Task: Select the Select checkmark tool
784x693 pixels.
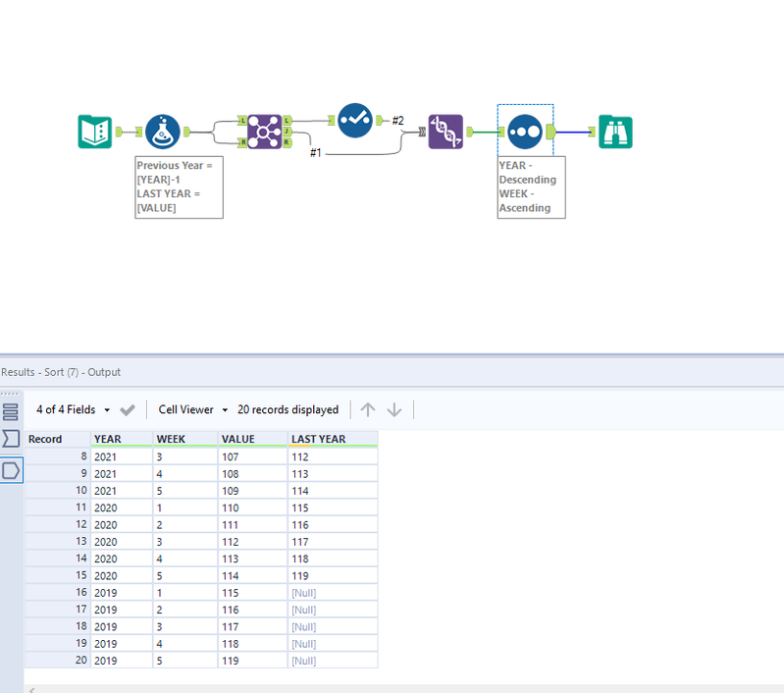Action: coord(355,120)
